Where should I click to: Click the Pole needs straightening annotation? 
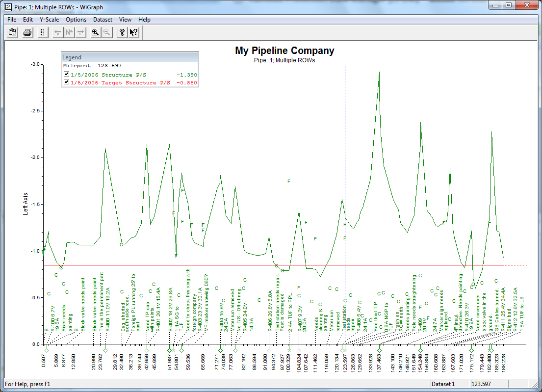click(x=414, y=303)
